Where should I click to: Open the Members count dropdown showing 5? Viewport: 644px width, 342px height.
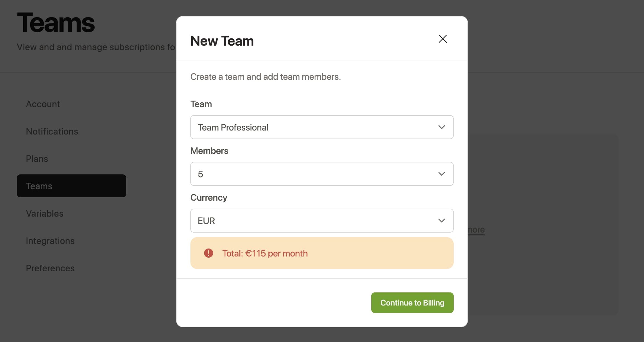(x=322, y=174)
